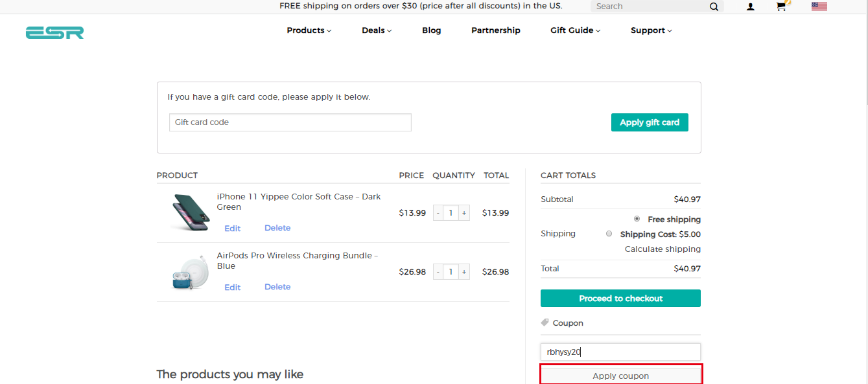868x384 pixels.
Task: Click the AirPods bundle total $26.98
Action: (x=496, y=272)
